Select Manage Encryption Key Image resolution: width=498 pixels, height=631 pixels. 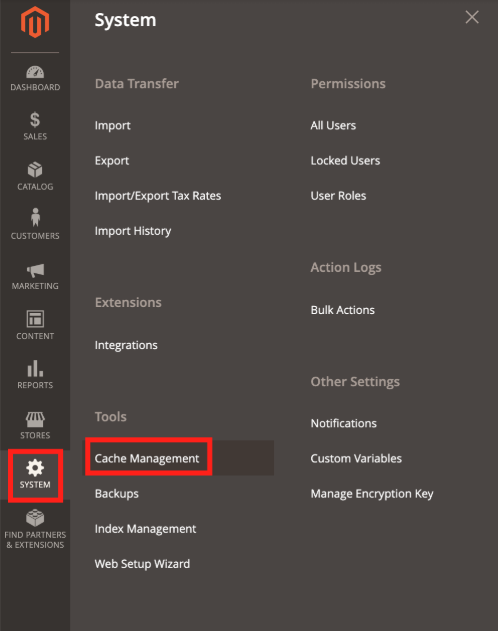pos(372,494)
